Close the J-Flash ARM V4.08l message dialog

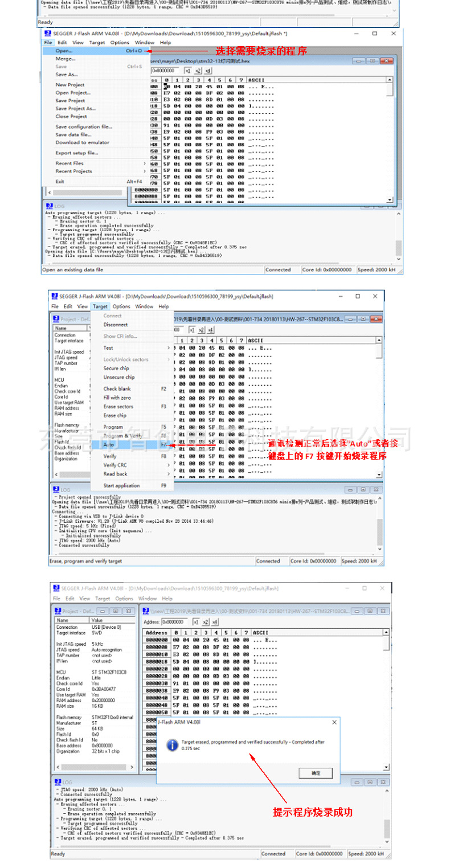(x=334, y=722)
